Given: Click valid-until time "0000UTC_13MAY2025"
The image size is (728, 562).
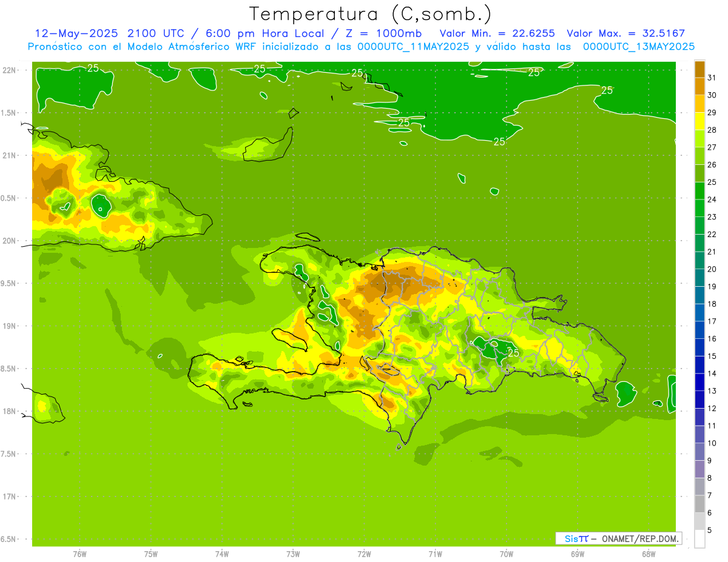Looking at the screenshot, I should (639, 46).
